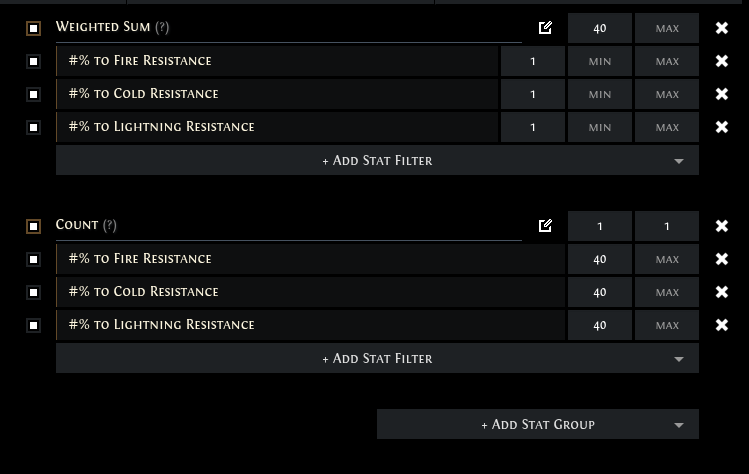Delete Fire Resistance filter in Count group
The height and width of the screenshot is (474, 749).
(722, 259)
